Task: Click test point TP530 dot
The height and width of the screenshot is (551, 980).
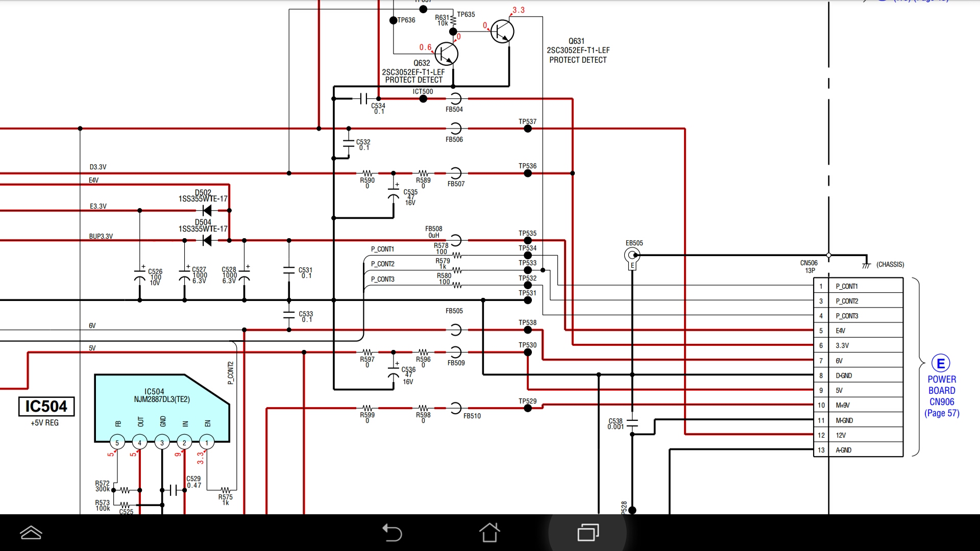Action: [x=528, y=352]
